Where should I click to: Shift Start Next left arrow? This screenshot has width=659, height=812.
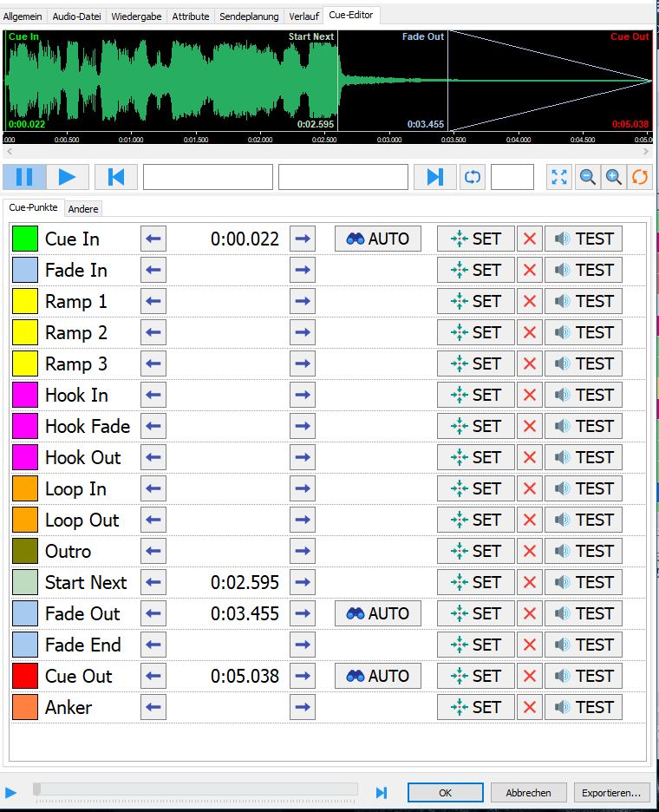tap(153, 583)
